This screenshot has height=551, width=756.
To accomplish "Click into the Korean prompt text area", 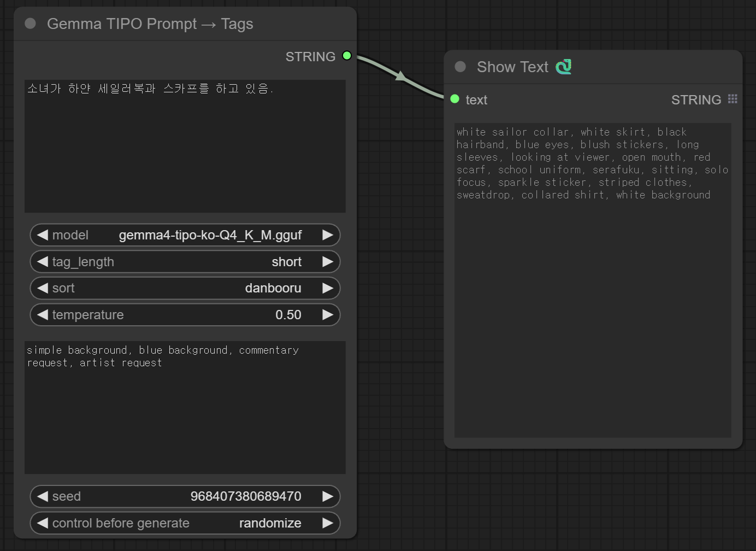I will point(185,146).
